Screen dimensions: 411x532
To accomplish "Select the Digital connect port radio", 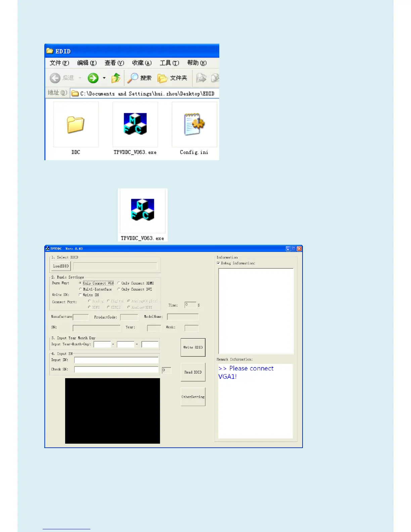I will coord(108,301).
